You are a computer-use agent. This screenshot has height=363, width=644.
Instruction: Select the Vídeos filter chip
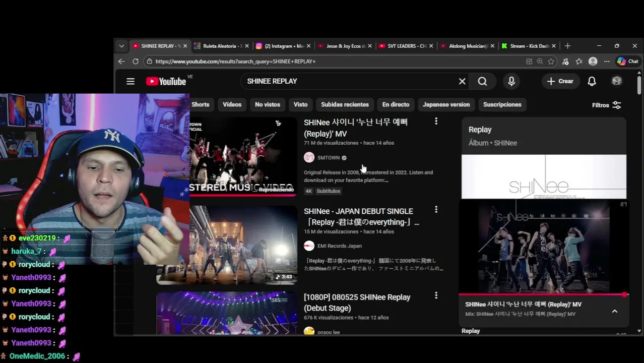click(232, 104)
